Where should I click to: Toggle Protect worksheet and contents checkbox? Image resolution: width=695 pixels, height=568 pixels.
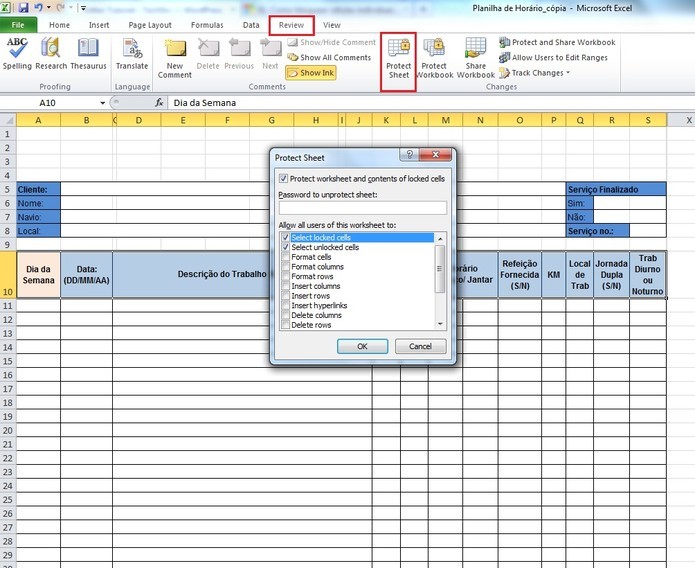click(x=283, y=179)
